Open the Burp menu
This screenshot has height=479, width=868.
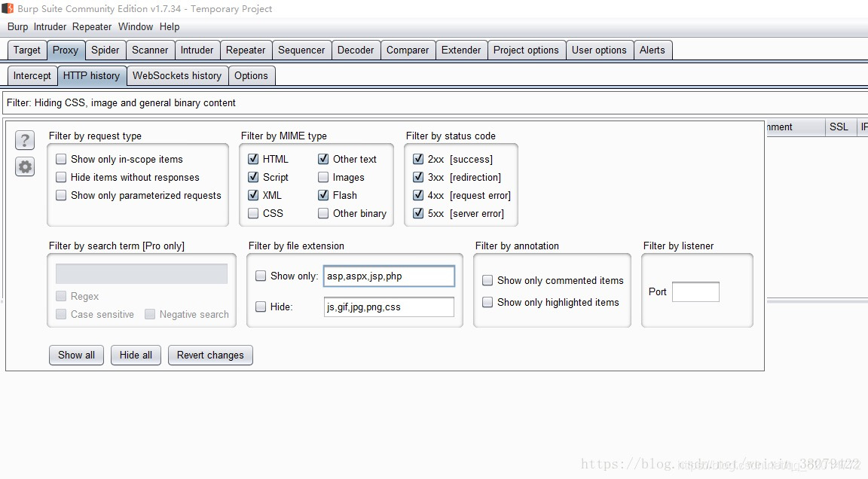click(18, 26)
